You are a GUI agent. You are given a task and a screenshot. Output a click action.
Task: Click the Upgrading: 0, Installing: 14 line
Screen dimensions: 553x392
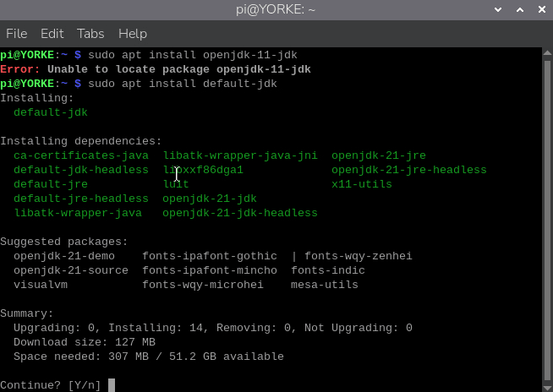(213, 328)
